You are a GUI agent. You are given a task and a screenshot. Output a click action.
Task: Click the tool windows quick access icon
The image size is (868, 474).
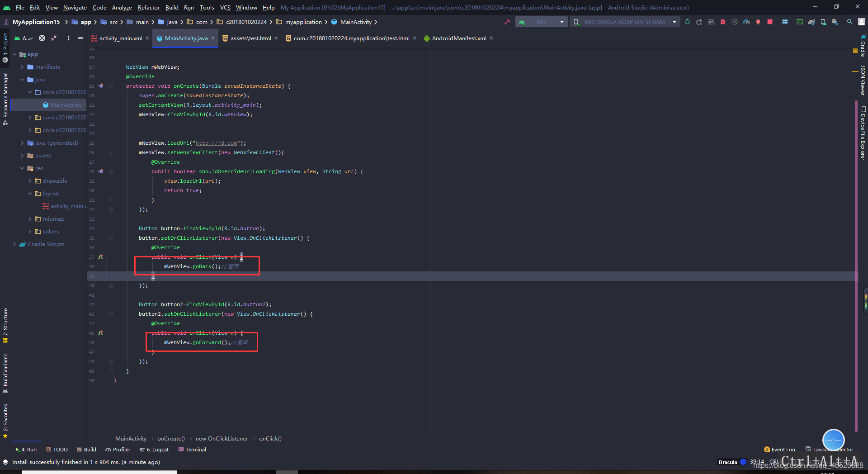pyautogui.click(x=5, y=462)
